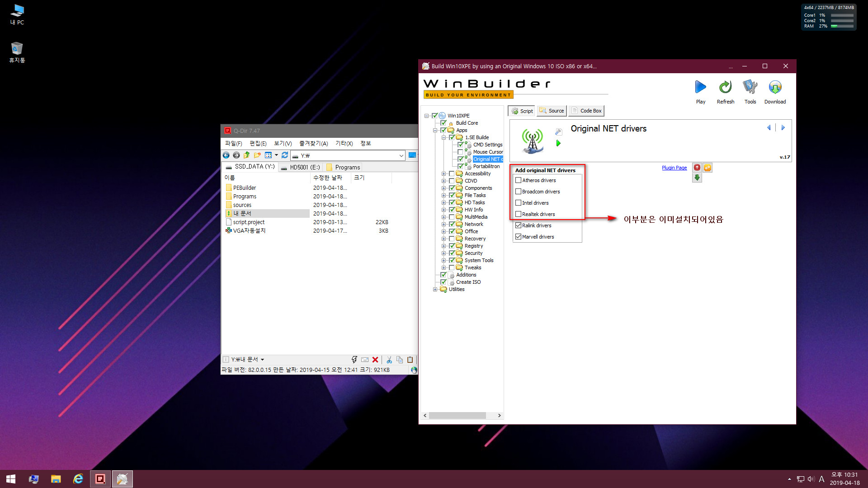Open path dropdown in Q-Dir status bar
This screenshot has height=488, width=868.
pyautogui.click(x=262, y=360)
